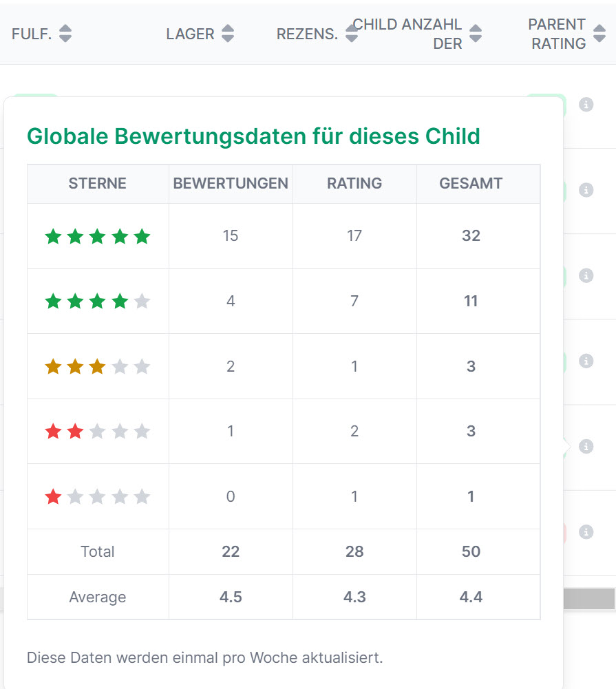This screenshot has height=689, width=616.
Task: Click the BEWERTUNGEN header in the popup table
Action: tap(231, 184)
